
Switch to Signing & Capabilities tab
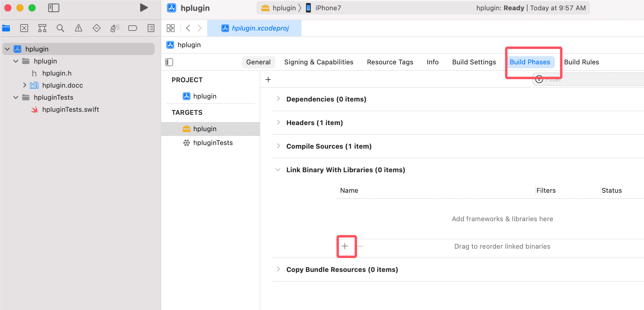pyautogui.click(x=319, y=62)
